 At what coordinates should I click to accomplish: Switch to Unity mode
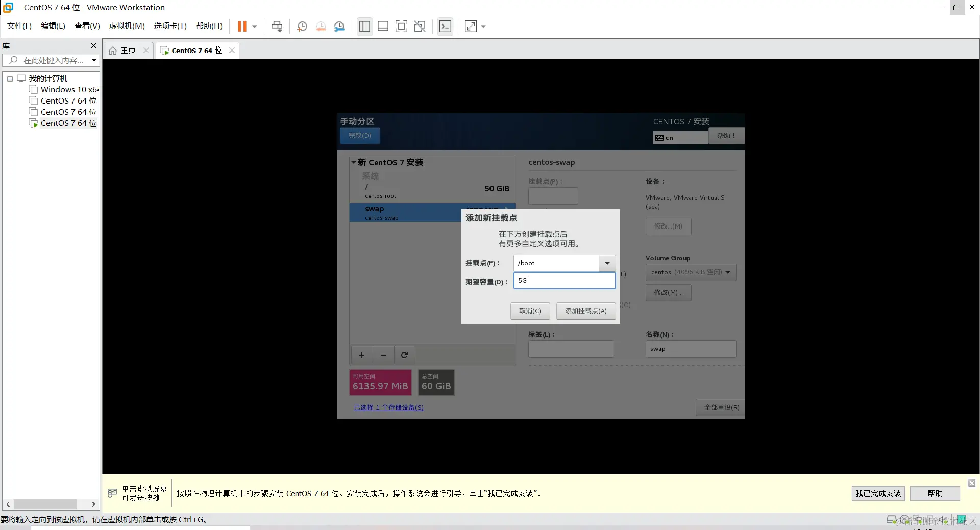click(420, 26)
